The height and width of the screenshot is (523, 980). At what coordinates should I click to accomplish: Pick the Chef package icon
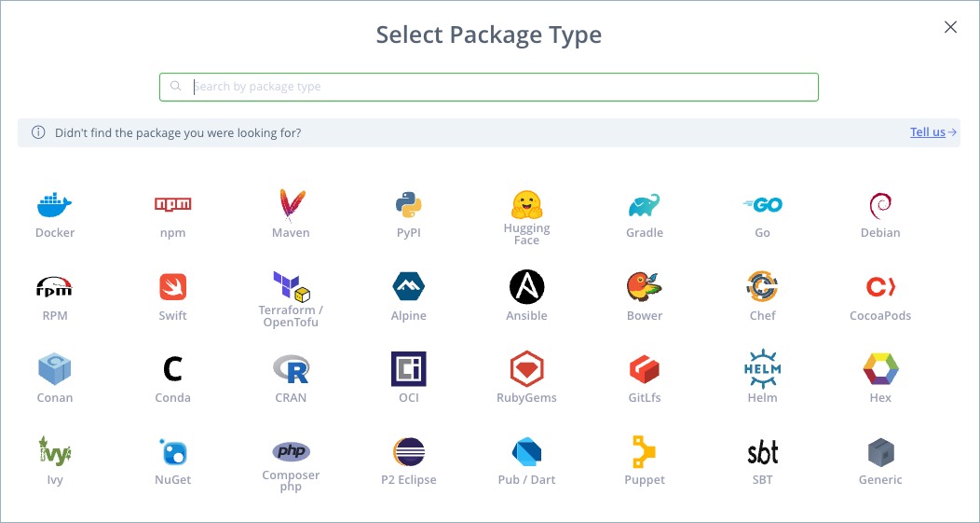click(763, 287)
